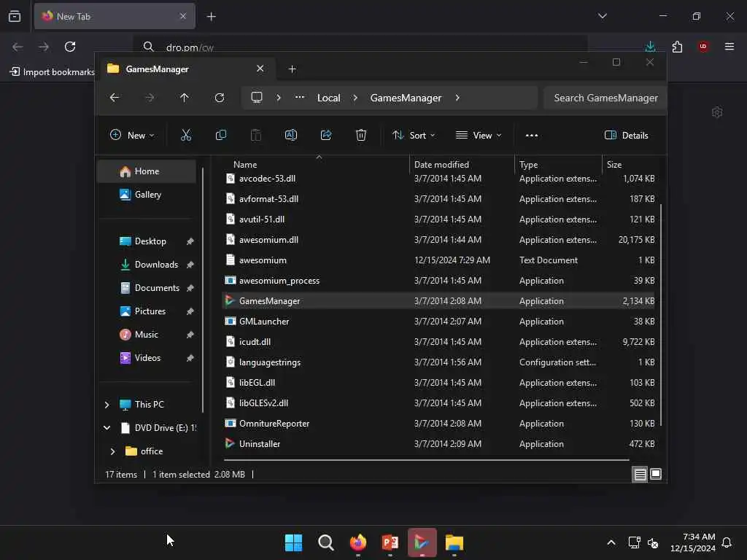Select the icudt.dll file
747x560 pixels.
click(x=438, y=342)
